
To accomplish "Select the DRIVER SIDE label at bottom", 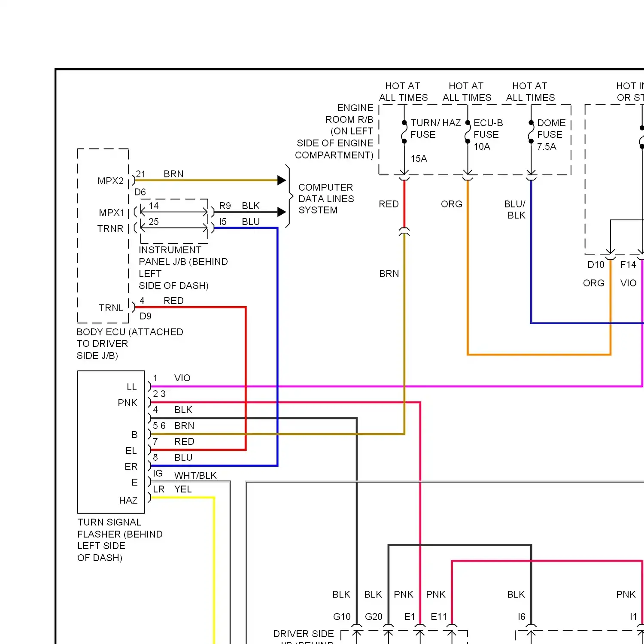I will coord(304,634).
